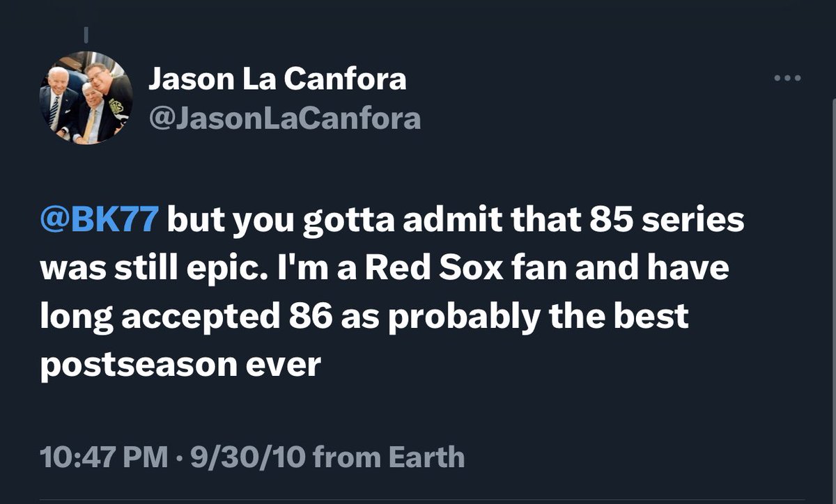The width and height of the screenshot is (836, 504).
Task: Click the Jason La Canfora display name
Action: [277, 79]
